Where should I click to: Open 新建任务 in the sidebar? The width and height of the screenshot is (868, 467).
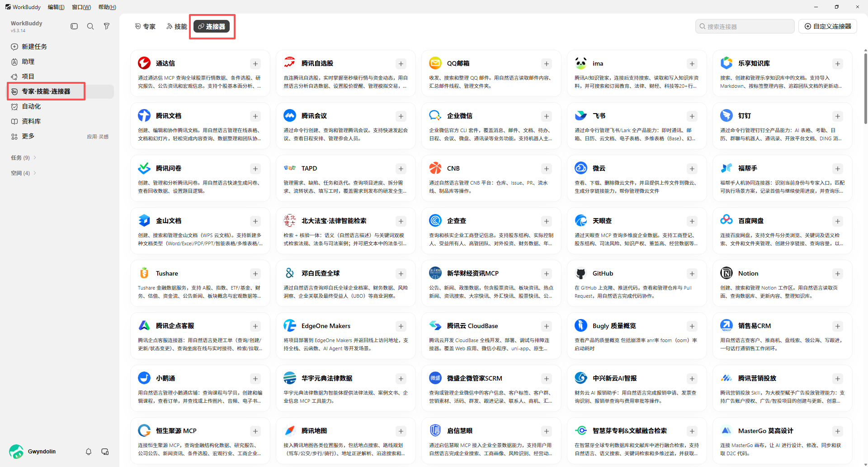click(x=61, y=47)
